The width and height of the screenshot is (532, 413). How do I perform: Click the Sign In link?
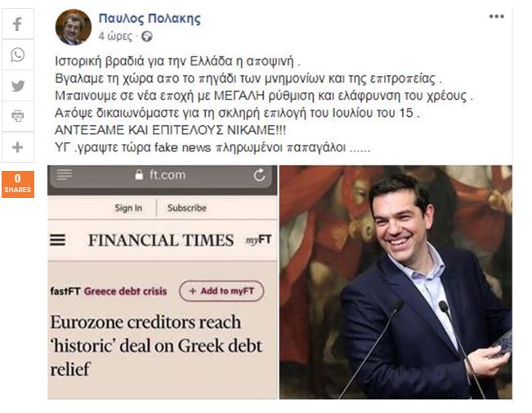(128, 208)
